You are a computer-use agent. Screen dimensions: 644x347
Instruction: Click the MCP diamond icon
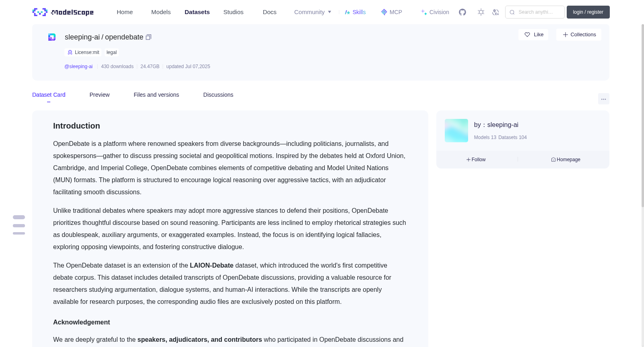(384, 12)
